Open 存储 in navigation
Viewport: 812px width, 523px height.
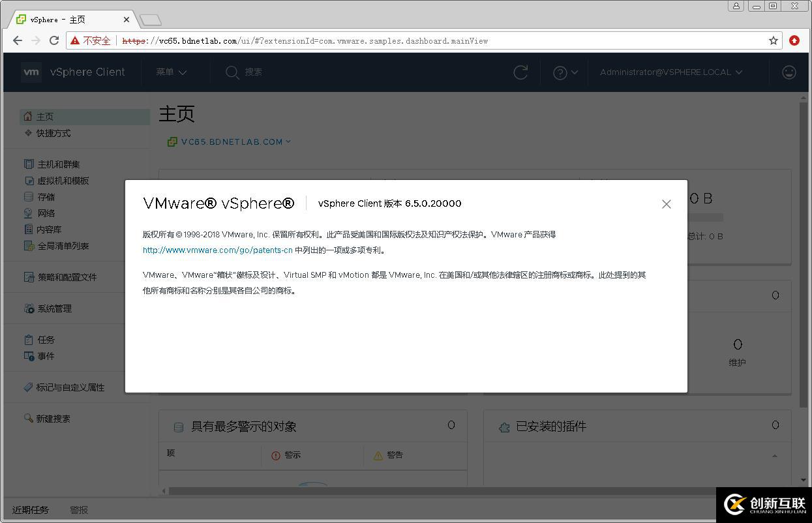[46, 197]
